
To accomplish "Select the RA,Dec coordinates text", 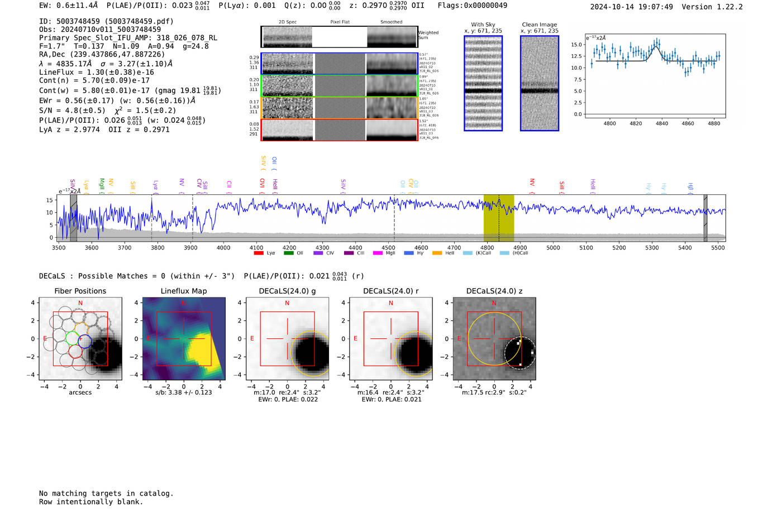I will click(102, 55).
